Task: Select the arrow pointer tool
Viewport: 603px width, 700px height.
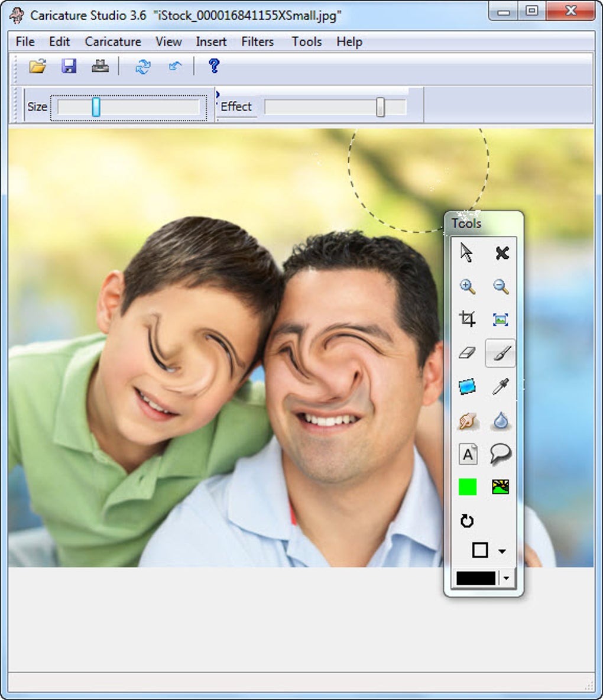Action: tap(466, 252)
